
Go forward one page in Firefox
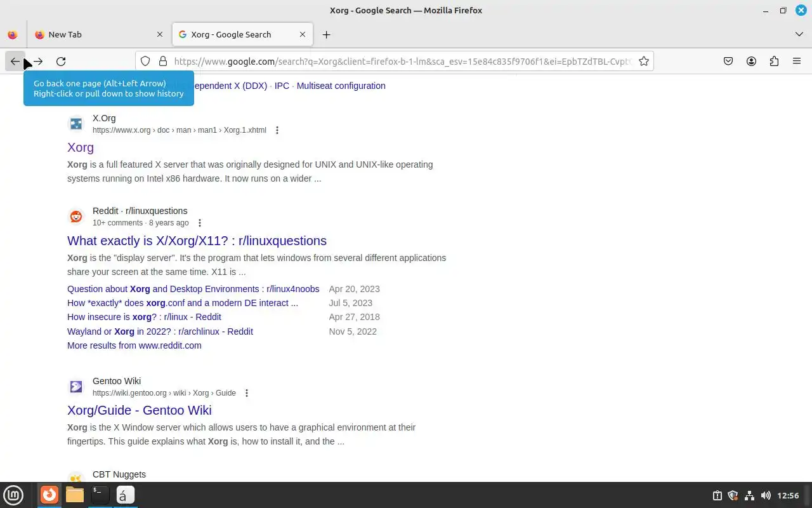click(38, 62)
